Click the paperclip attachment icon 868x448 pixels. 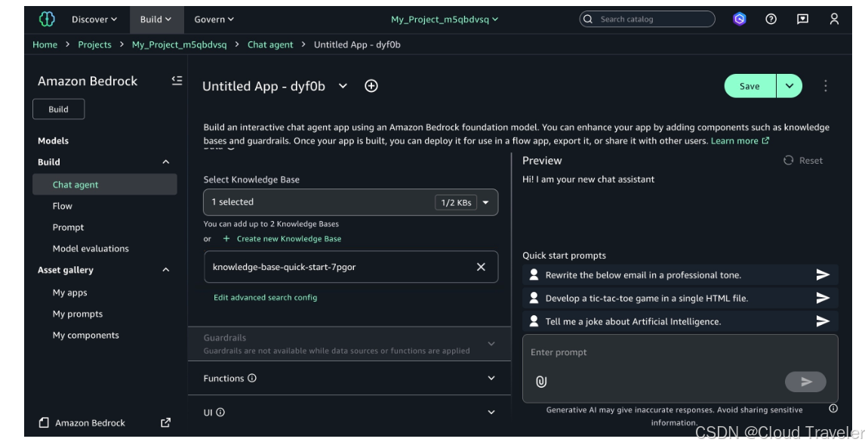(x=541, y=382)
